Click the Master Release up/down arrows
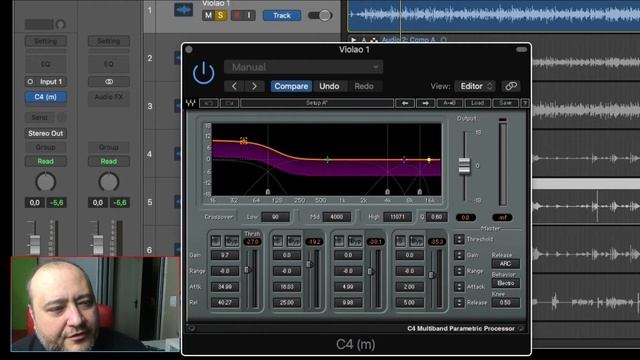This screenshot has width=640, height=360. [x=459, y=302]
